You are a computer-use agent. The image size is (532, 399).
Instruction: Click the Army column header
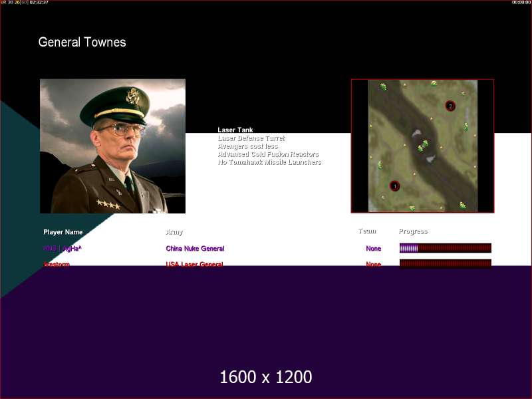174,232
